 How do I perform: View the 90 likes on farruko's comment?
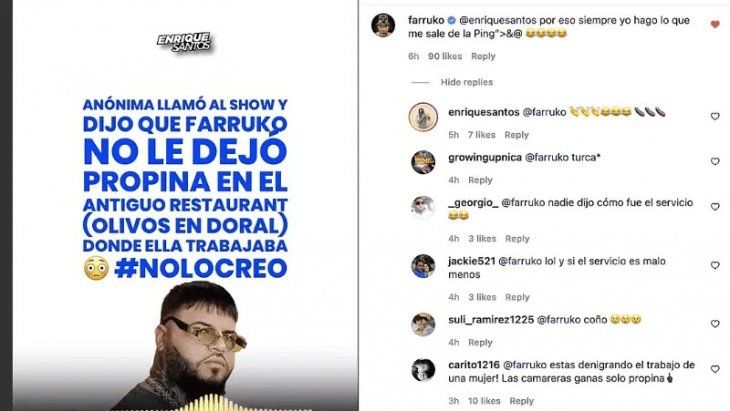[x=445, y=56]
